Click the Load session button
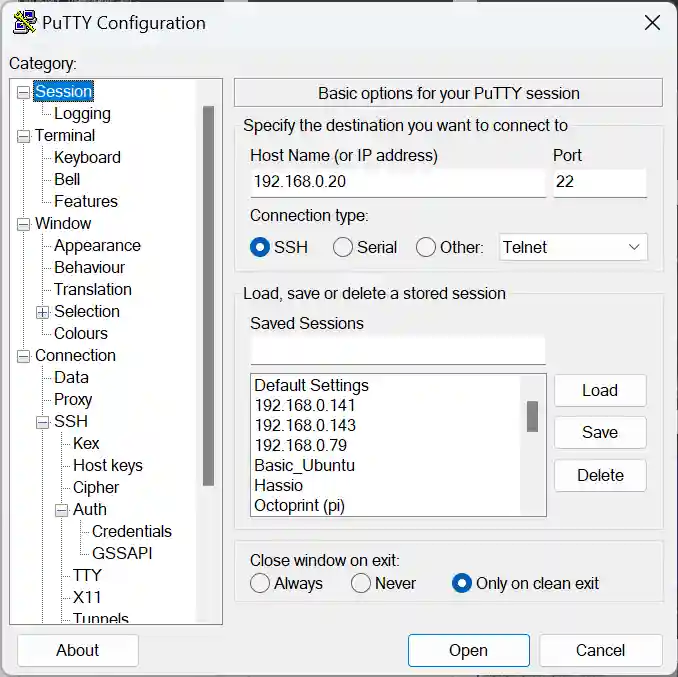 click(x=600, y=391)
